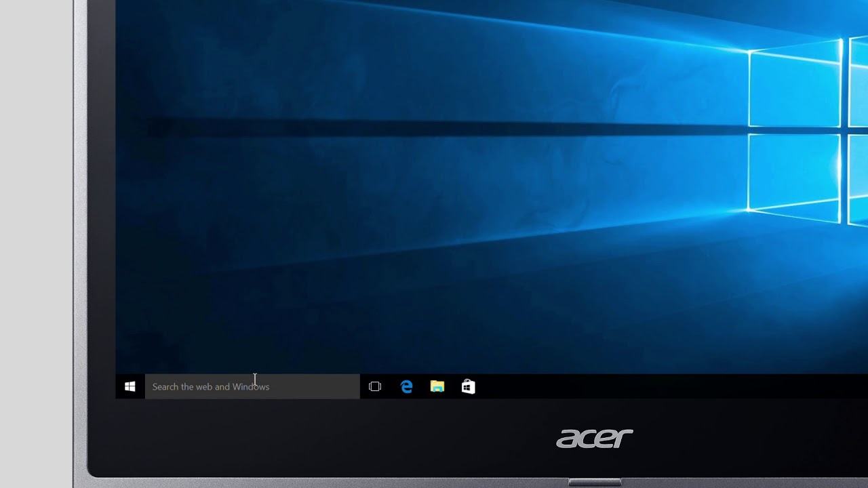Open File Explorer from the taskbar

click(x=437, y=386)
